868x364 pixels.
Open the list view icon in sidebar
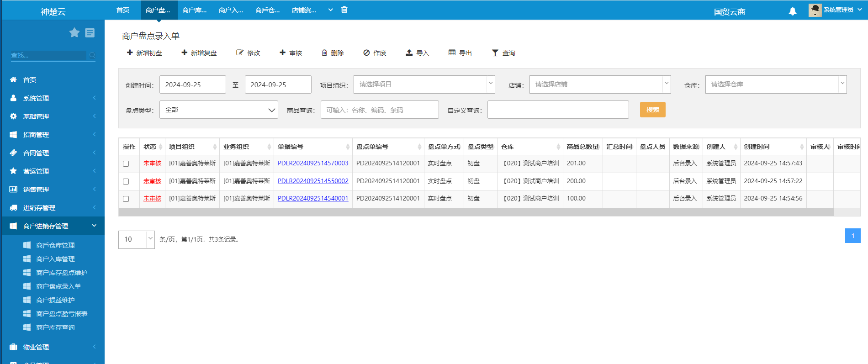[90, 32]
